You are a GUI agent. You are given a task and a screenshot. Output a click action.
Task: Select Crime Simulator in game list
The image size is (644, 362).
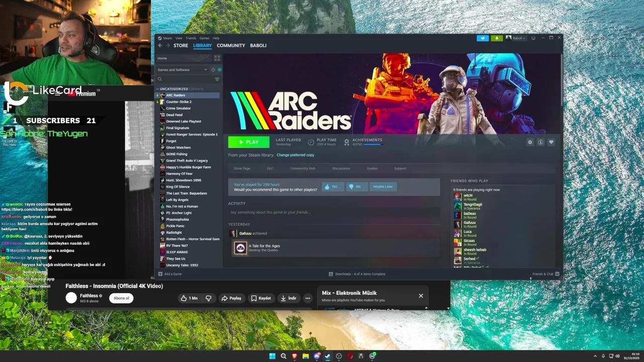click(x=188, y=108)
